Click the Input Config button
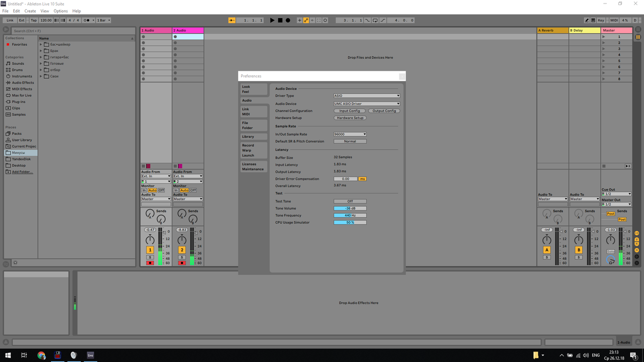The height and width of the screenshot is (362, 644). pos(350,111)
